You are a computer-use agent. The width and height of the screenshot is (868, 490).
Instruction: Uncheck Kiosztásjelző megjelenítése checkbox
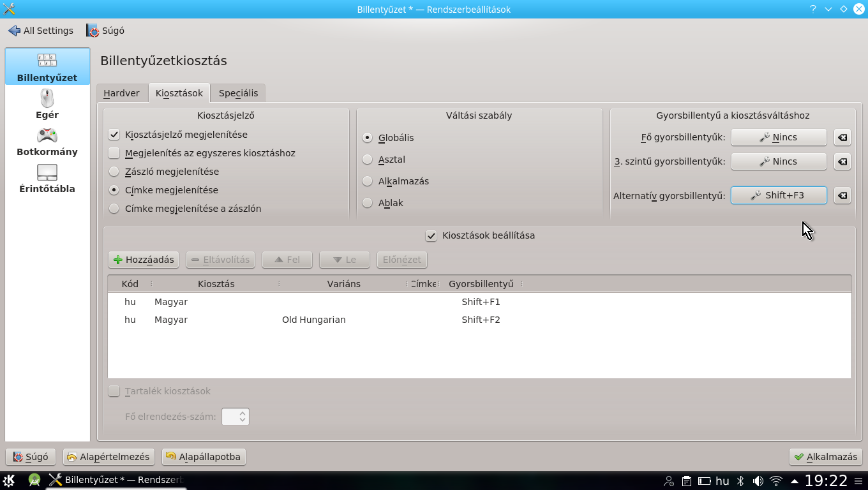point(114,135)
